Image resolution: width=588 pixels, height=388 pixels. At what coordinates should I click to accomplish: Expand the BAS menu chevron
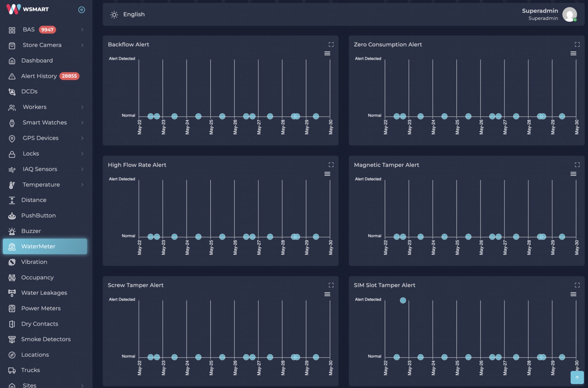pyautogui.click(x=82, y=30)
